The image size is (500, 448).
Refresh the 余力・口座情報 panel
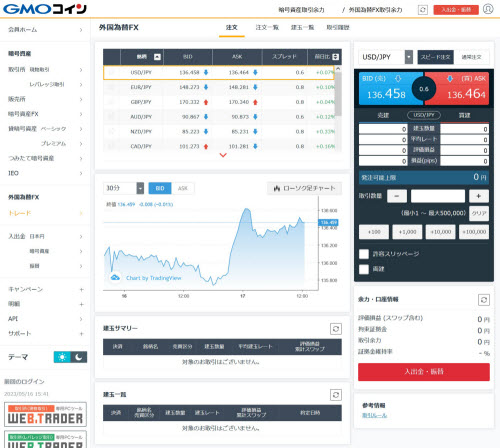(484, 300)
